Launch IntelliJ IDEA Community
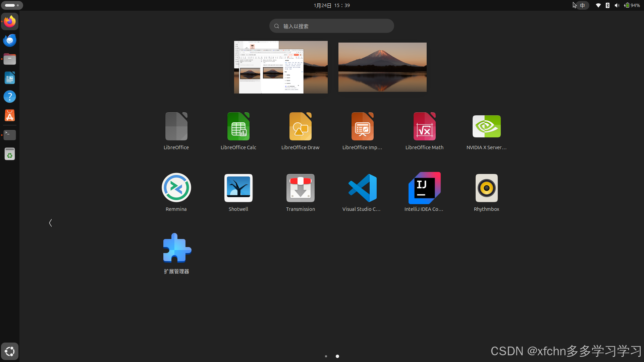The height and width of the screenshot is (362, 644). pyautogui.click(x=424, y=192)
